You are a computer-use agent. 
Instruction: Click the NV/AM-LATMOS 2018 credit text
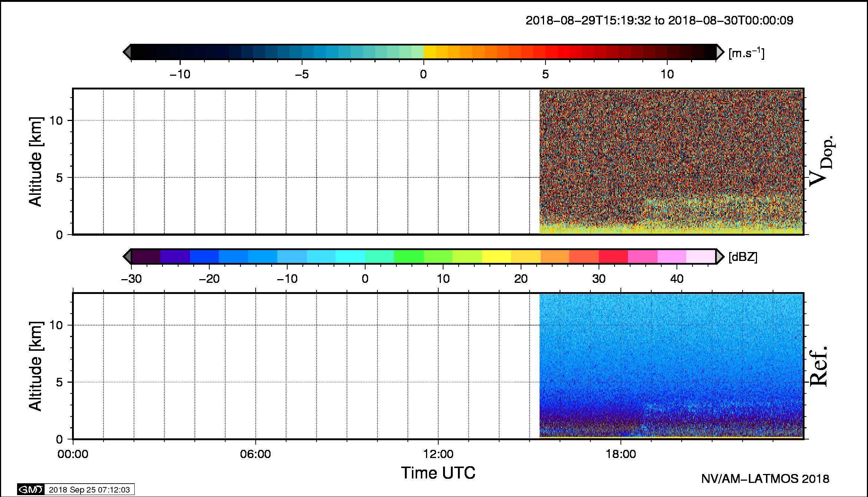point(765,479)
